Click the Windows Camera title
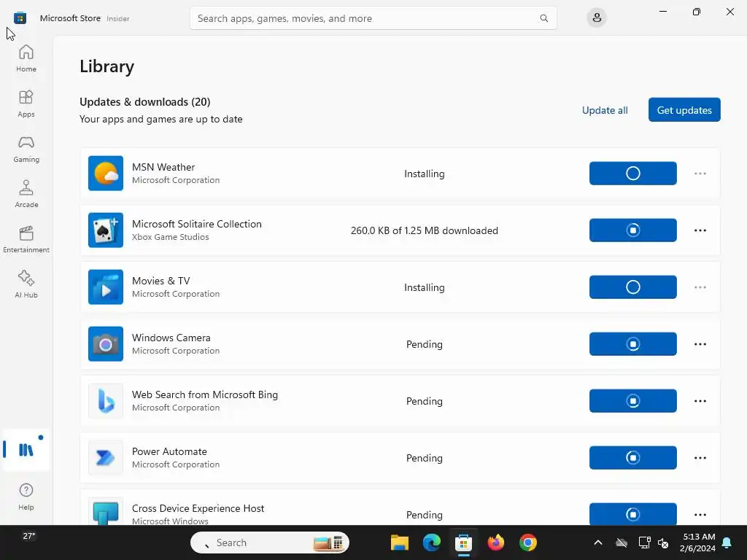The height and width of the screenshot is (560, 747). pyautogui.click(x=171, y=338)
